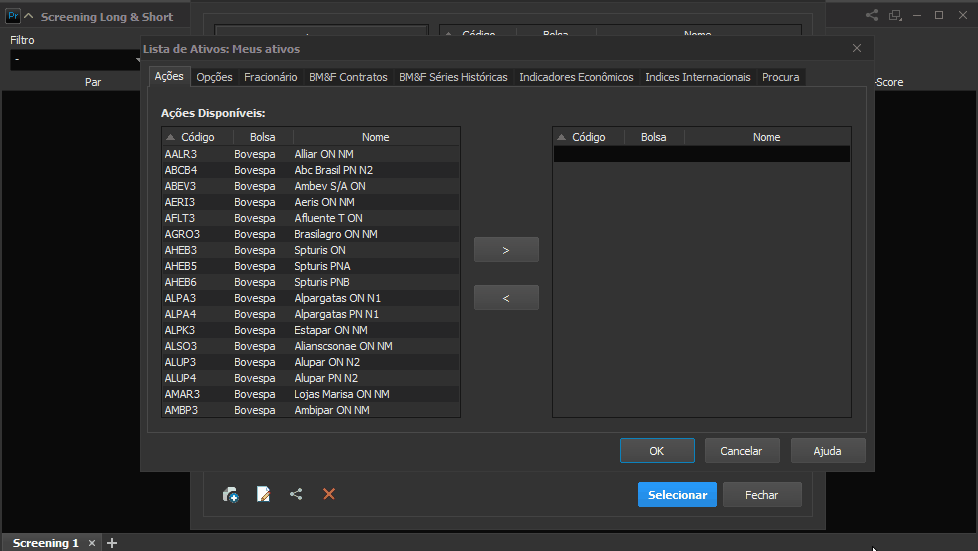Click the Par column header in screening

93,82
